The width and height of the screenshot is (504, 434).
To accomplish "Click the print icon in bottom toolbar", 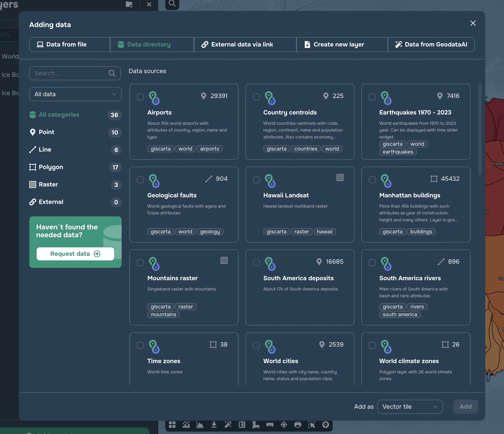I will pyautogui.click(x=298, y=425).
